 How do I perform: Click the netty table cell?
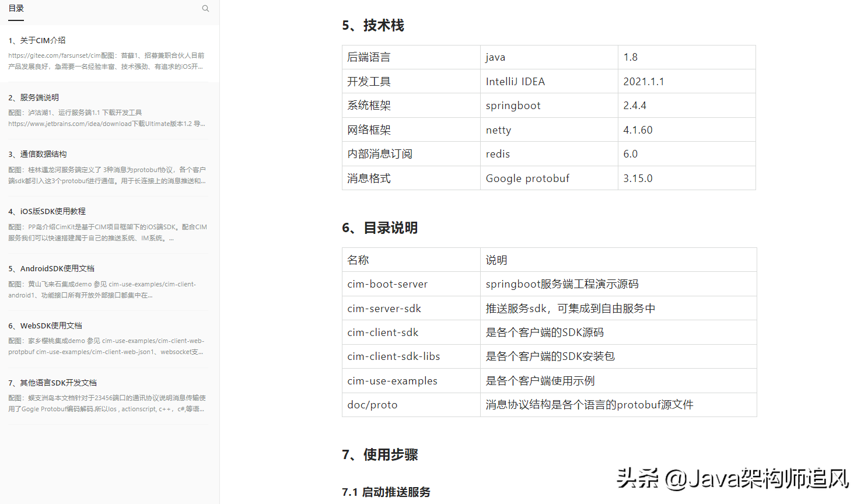tap(549, 130)
